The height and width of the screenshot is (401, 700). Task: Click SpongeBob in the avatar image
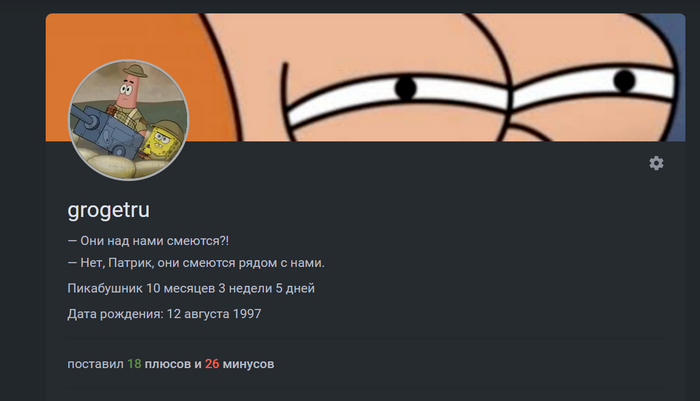(x=164, y=142)
